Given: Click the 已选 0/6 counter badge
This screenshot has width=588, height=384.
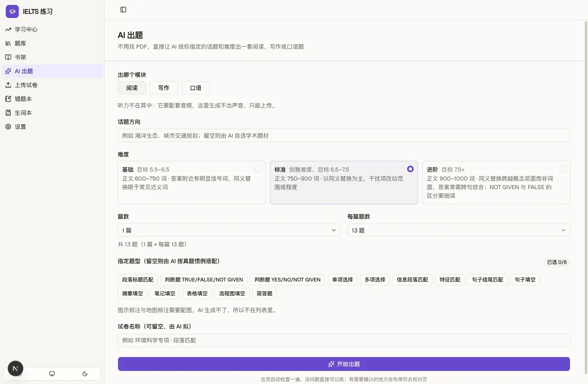Looking at the screenshot, I should point(557,262).
